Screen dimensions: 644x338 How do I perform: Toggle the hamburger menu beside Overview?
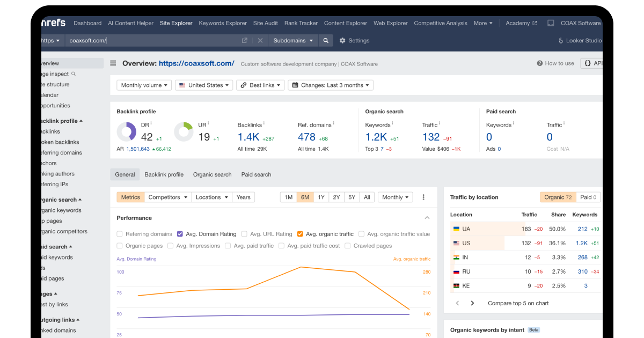pos(113,63)
